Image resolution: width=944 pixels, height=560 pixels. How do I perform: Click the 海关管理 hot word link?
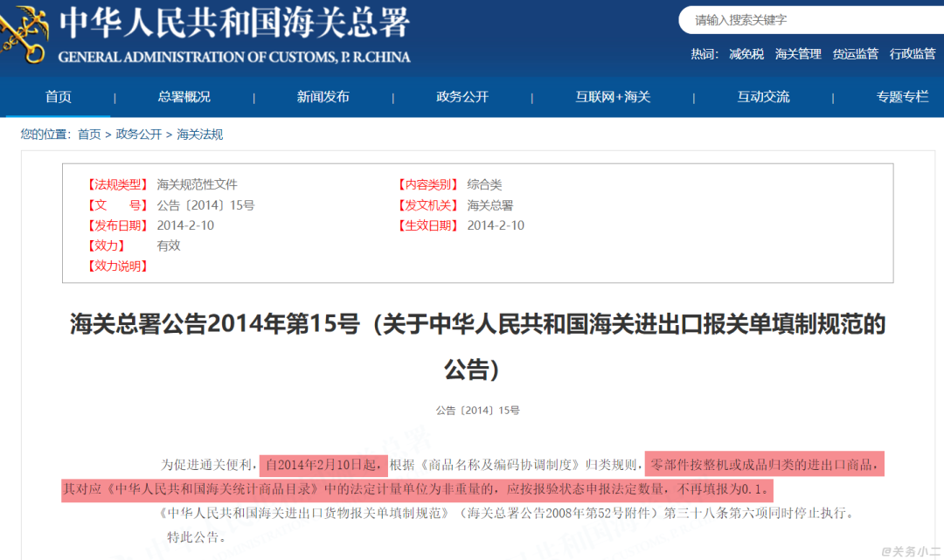pos(797,53)
